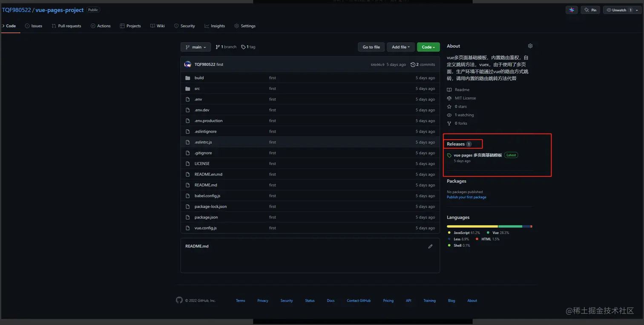
Task: Click the TQF980522 avatar in the commit bar
Action: [x=188, y=64]
